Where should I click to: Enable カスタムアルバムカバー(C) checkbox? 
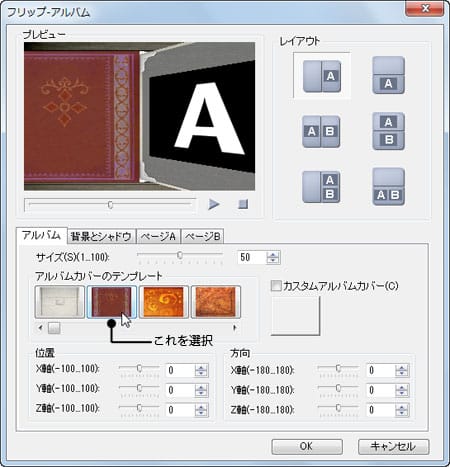[276, 286]
